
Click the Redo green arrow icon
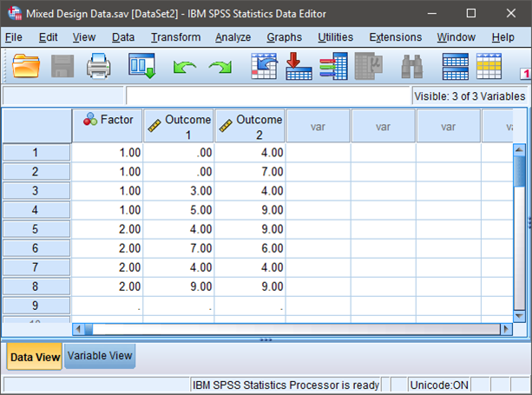tap(220, 67)
